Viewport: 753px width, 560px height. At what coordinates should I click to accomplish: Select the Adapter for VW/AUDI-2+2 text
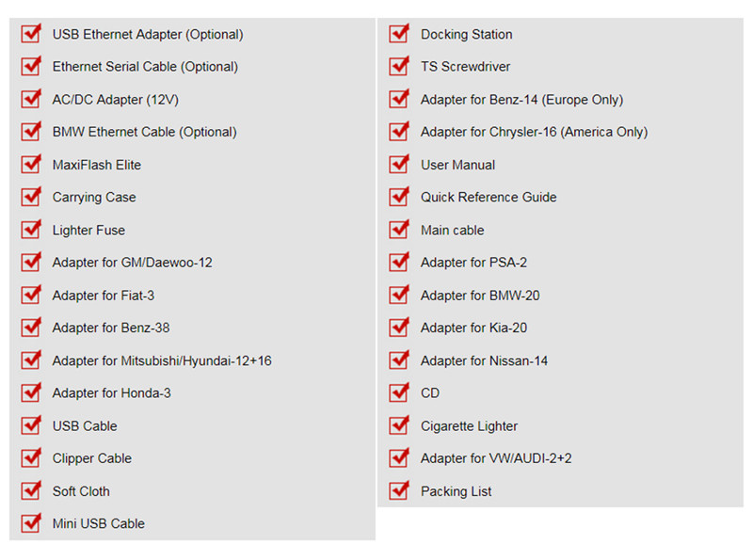coord(496,458)
